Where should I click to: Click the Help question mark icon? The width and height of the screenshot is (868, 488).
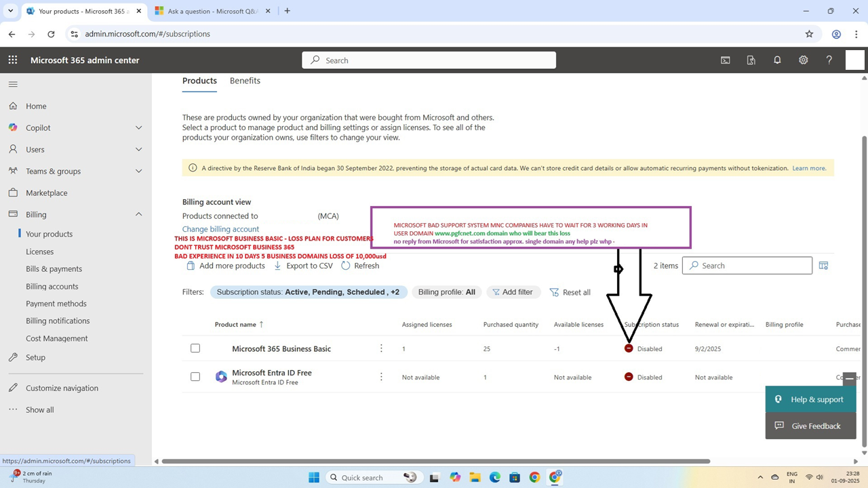(829, 60)
